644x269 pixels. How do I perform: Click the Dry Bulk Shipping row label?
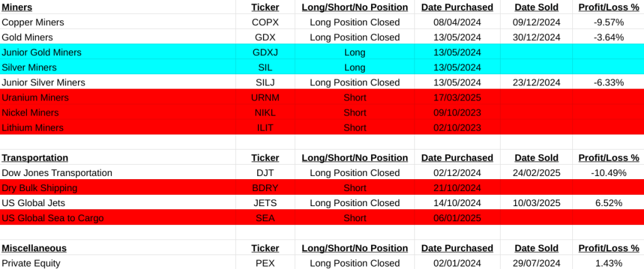[40, 188]
